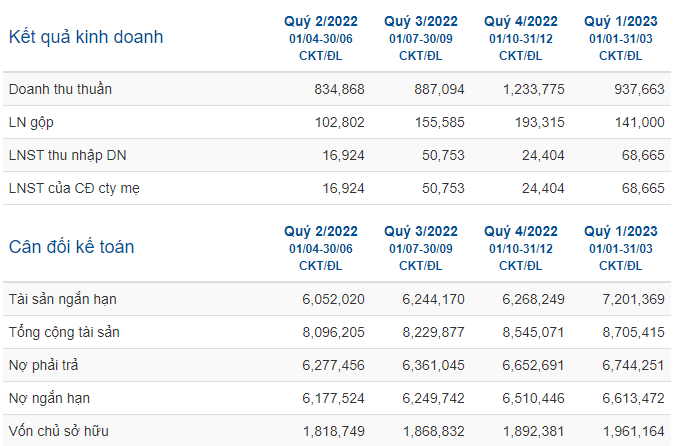Screen dimensions: 677x446
Task: Click the 'Vốn chủ sở hữu' row label
Action: [x=59, y=431]
